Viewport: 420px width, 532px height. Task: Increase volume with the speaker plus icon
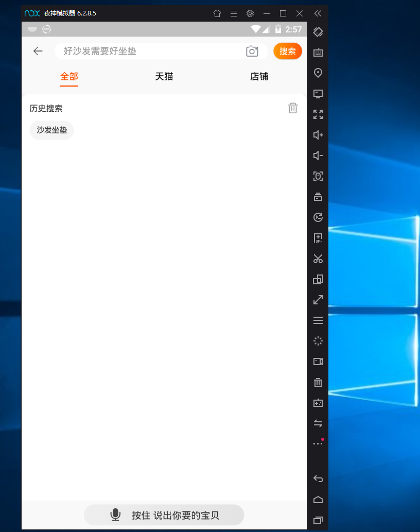point(318,135)
